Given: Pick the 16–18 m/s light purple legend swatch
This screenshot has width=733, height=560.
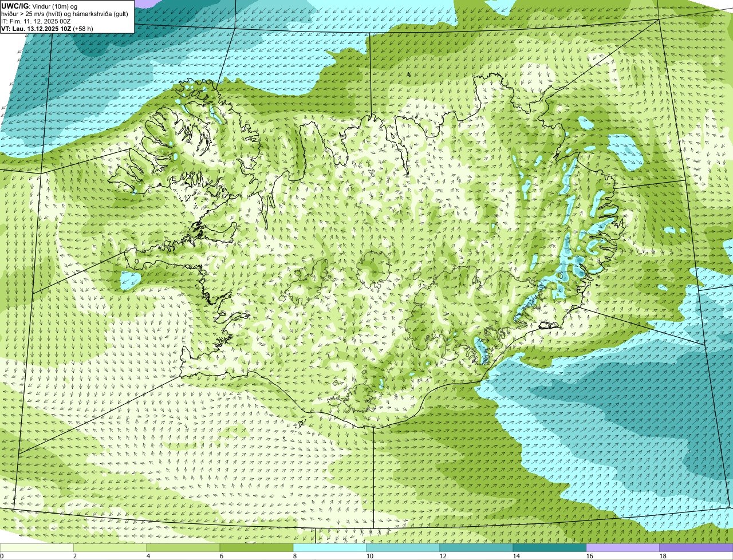Looking at the screenshot, I should coord(623,548).
